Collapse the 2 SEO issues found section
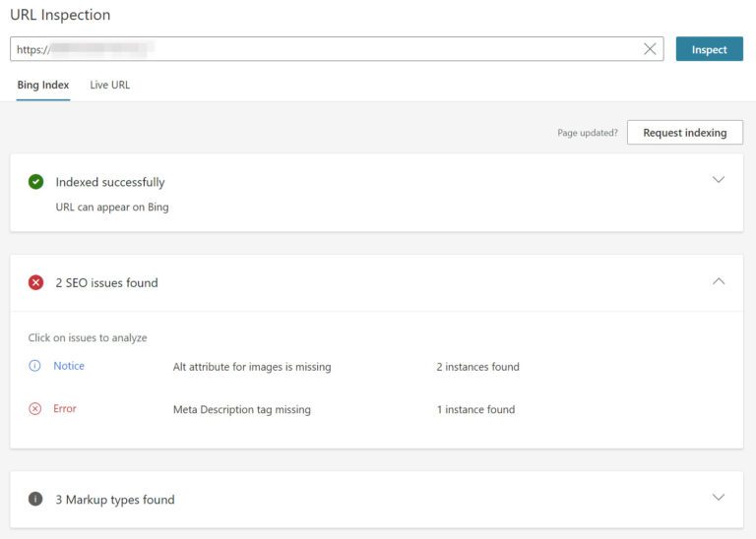The height and width of the screenshot is (539, 756). [718, 281]
